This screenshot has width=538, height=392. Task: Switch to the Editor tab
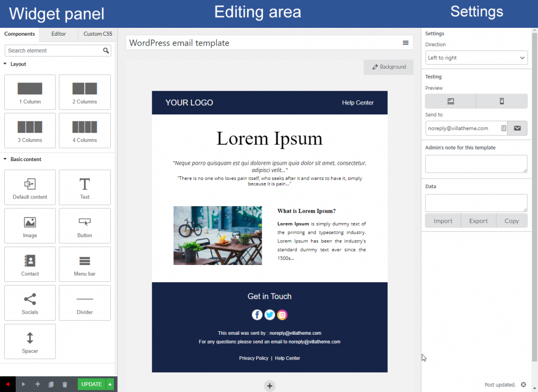(58, 34)
